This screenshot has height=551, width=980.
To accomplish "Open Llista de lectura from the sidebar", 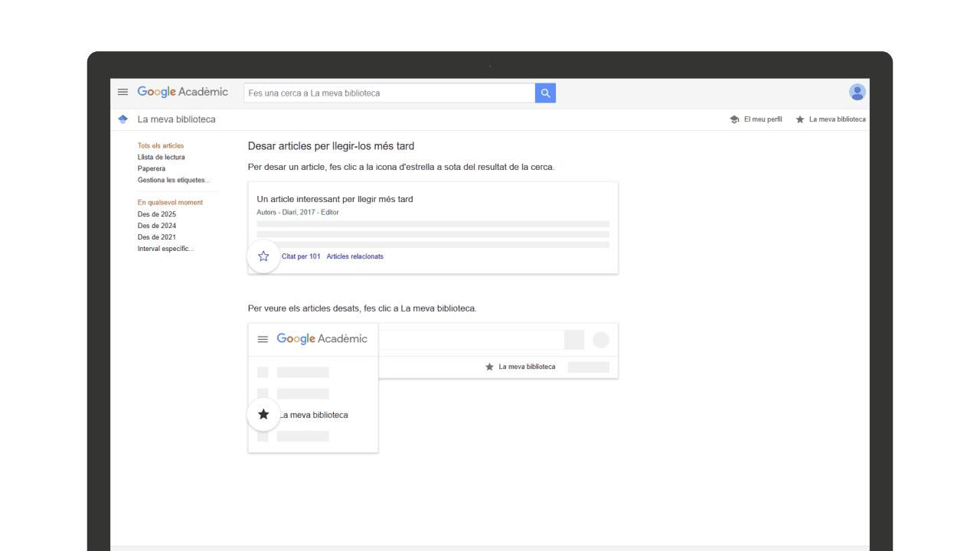I will [161, 157].
